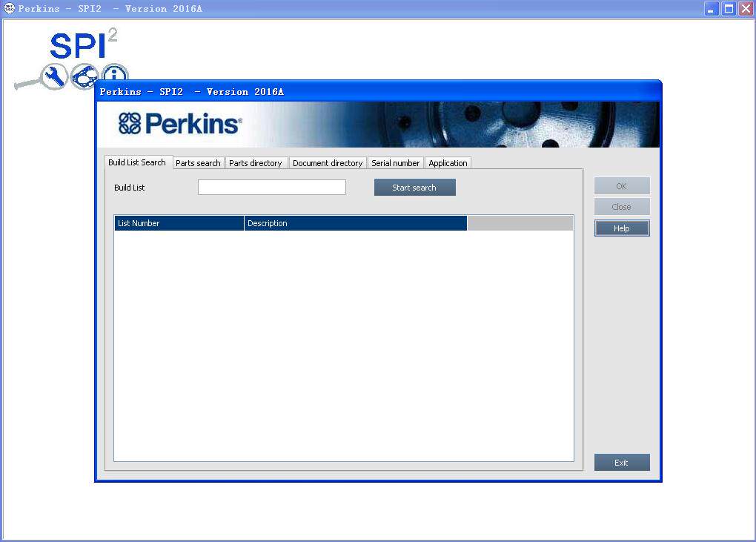Screen dimensions: 756x542
Task: Click the Perkins logo in the banner
Action: 181,124
